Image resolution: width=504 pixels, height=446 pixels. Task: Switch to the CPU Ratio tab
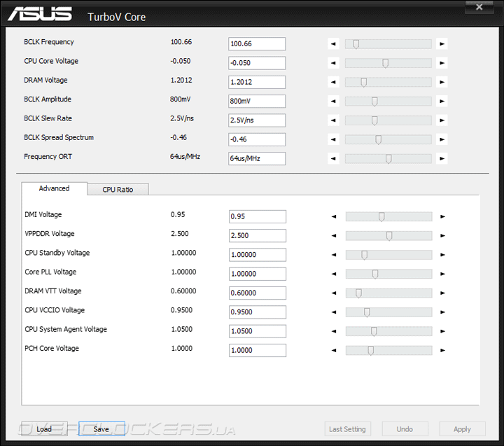click(x=118, y=190)
